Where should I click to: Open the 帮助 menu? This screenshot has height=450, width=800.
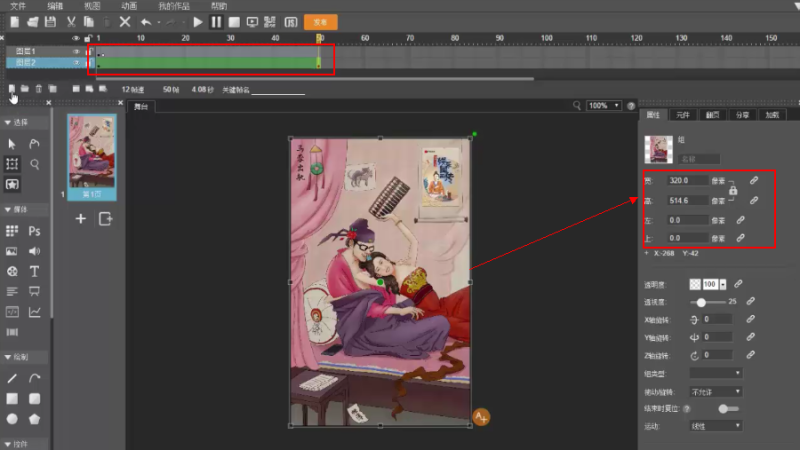coord(219,6)
